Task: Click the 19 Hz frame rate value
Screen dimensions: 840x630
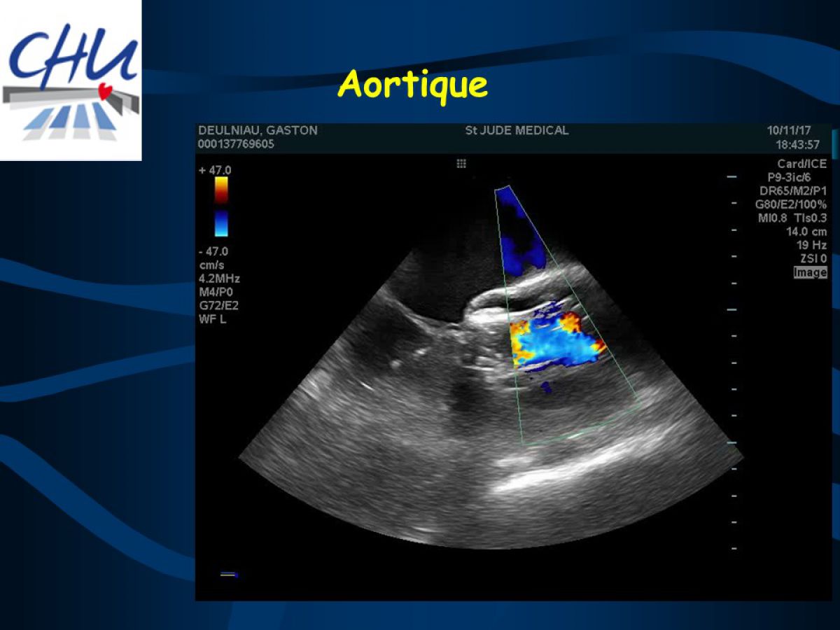Action: [812, 245]
